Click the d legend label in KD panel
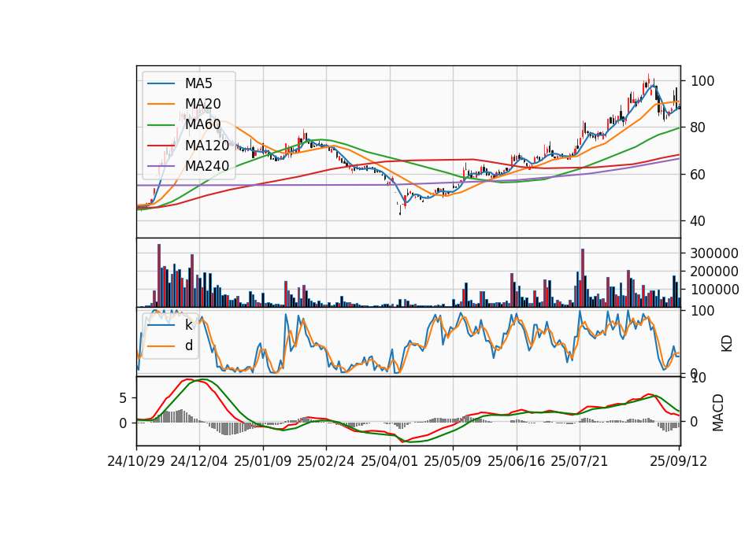The image size is (756, 543). 189,345
